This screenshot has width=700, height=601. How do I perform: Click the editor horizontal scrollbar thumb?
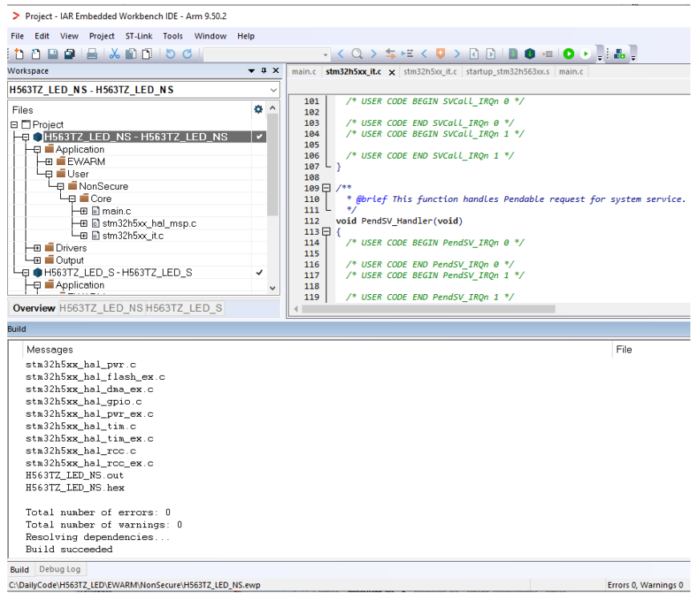[428, 309]
